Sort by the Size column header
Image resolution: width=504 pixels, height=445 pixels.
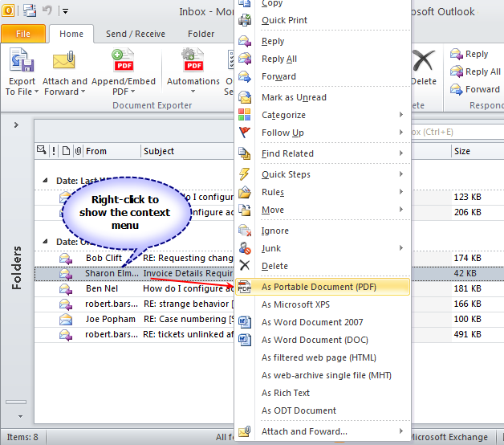(478, 151)
